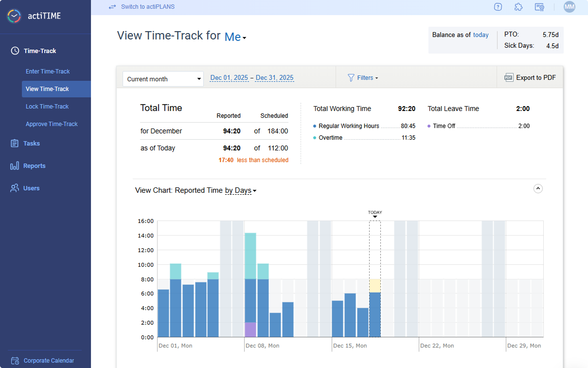The height and width of the screenshot is (368, 588).
Task: Click the Switch to actiPLANS arrows icon
Action: click(x=112, y=6)
